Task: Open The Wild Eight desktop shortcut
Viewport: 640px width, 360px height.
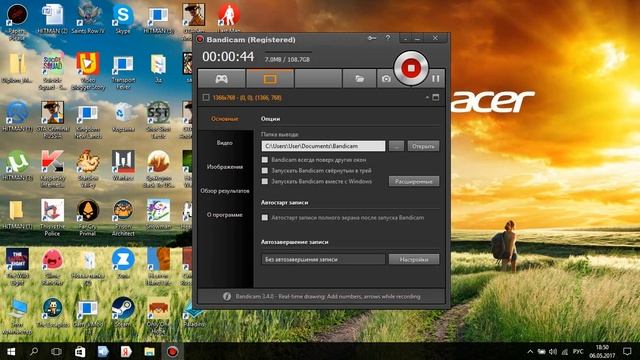Action: [x=17, y=267]
